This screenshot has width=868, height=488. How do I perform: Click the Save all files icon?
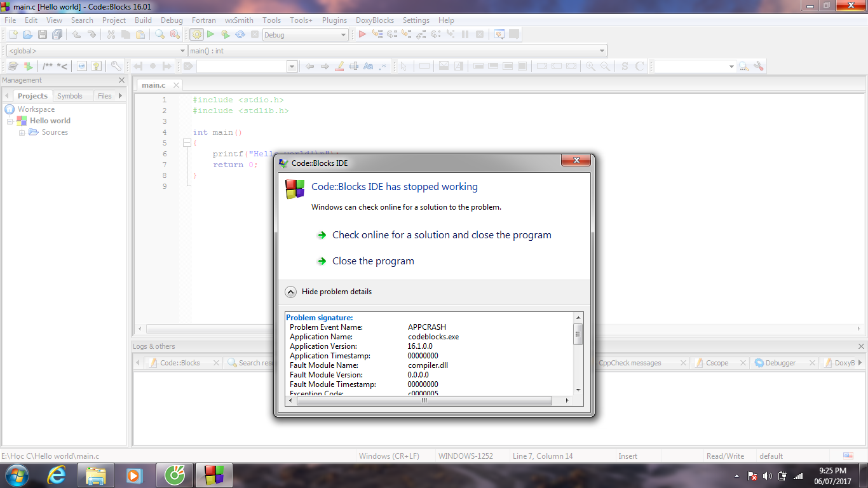tap(57, 34)
